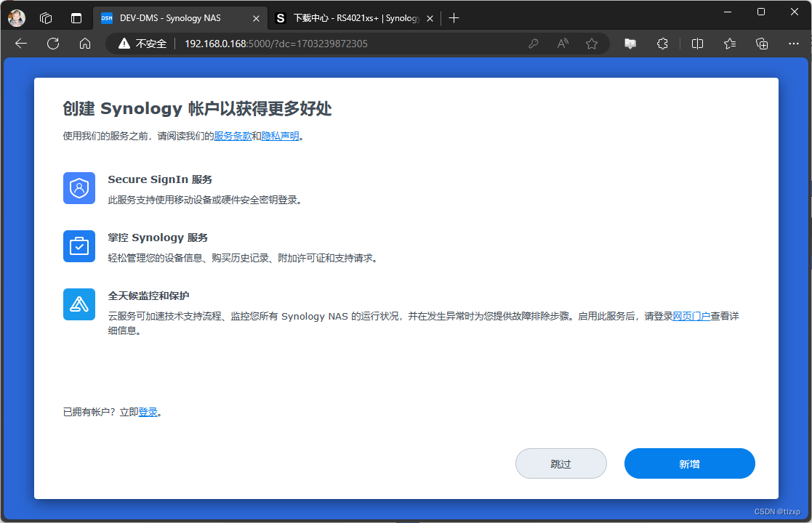Click the toolbar icon left of the Extensions puzzle

[630, 44]
